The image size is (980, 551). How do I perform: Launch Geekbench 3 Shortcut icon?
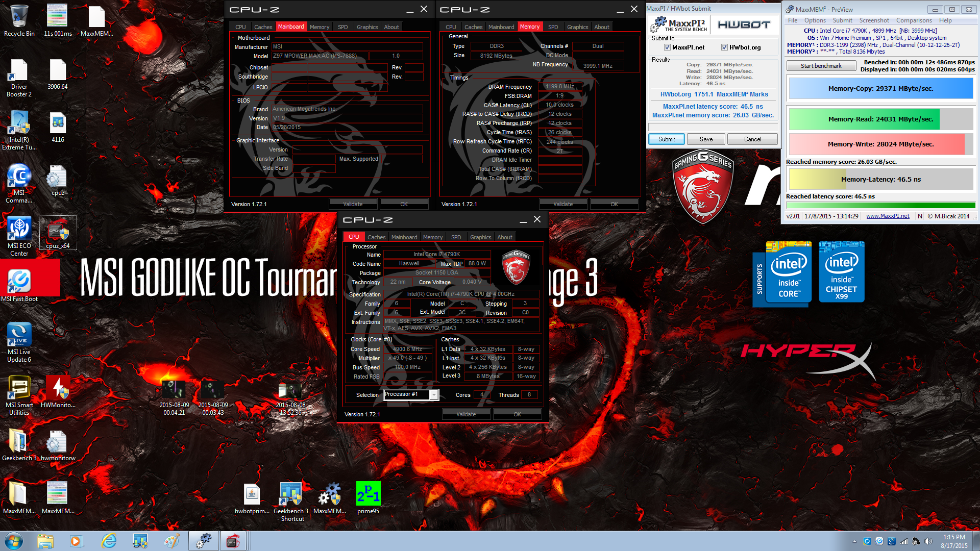point(290,502)
